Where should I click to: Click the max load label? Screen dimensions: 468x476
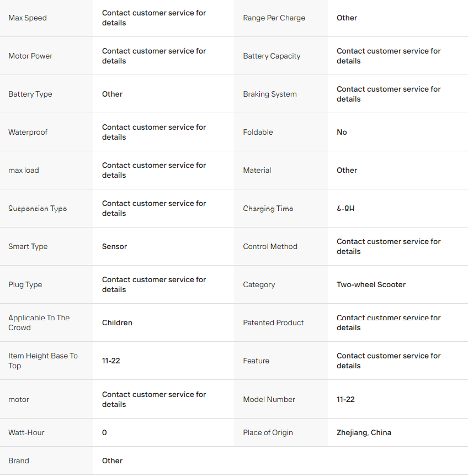(x=24, y=170)
